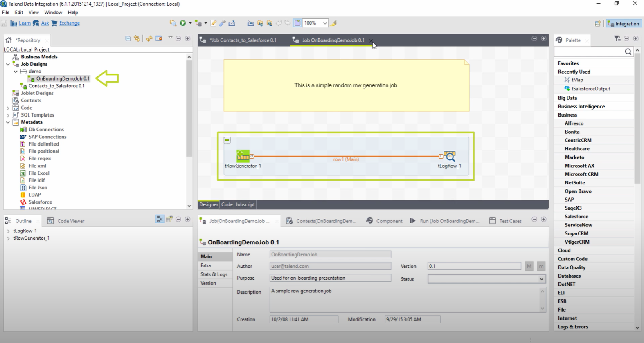Screen dimensions: 644x343
Task: Click the pencil edit icon in toolbar
Action: [x=214, y=23]
